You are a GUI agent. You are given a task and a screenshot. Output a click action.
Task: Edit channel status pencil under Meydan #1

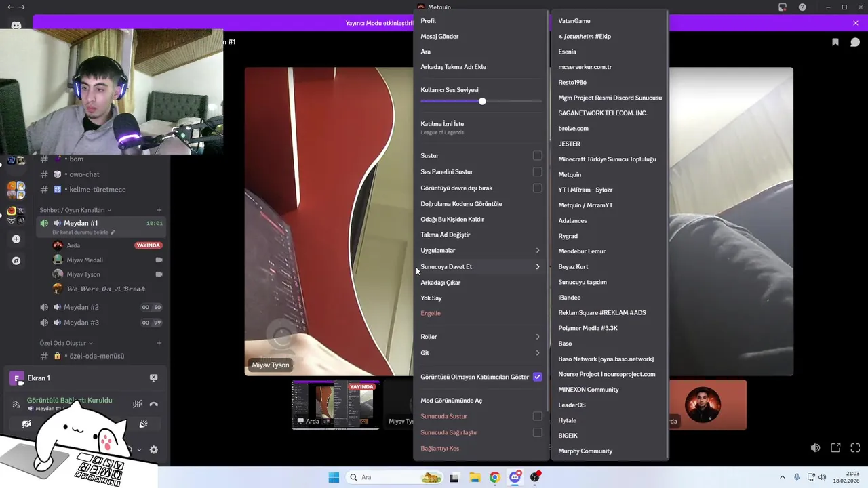[113, 232]
